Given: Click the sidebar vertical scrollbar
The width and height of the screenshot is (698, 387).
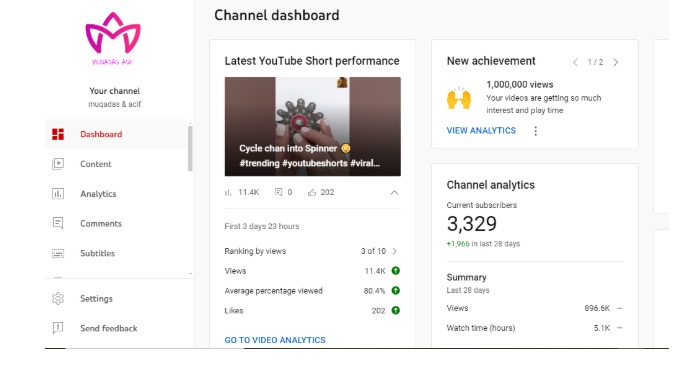Looking at the screenshot, I should tap(190, 148).
